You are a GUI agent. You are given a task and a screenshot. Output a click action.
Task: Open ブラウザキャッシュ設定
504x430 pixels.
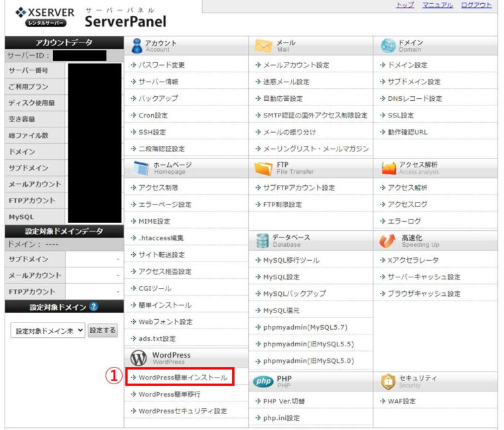pos(424,294)
